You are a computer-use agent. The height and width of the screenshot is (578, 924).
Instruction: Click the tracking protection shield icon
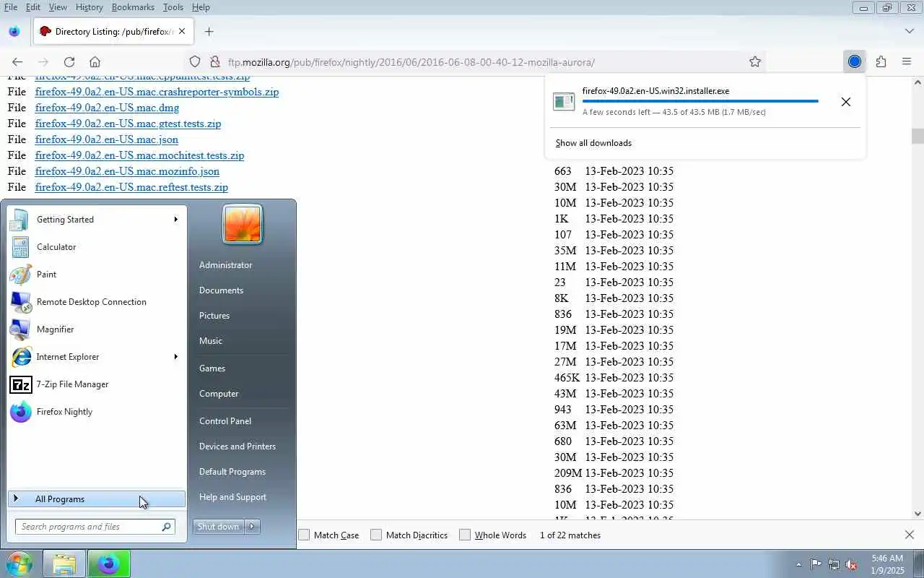195,62
